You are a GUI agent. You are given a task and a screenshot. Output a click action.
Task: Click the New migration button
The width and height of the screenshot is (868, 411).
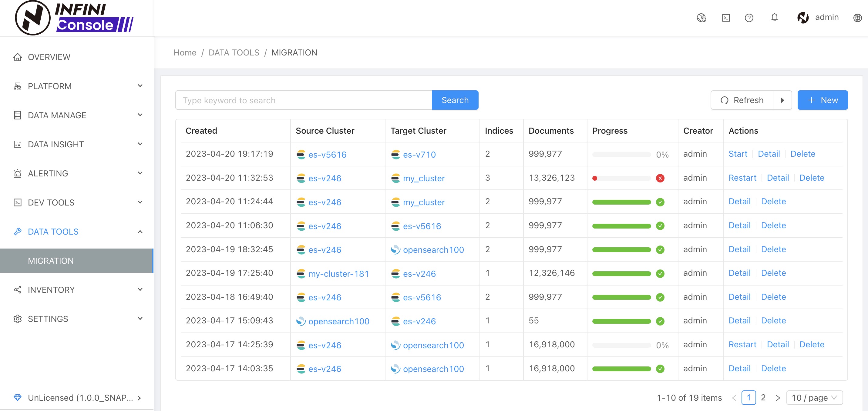coord(822,100)
